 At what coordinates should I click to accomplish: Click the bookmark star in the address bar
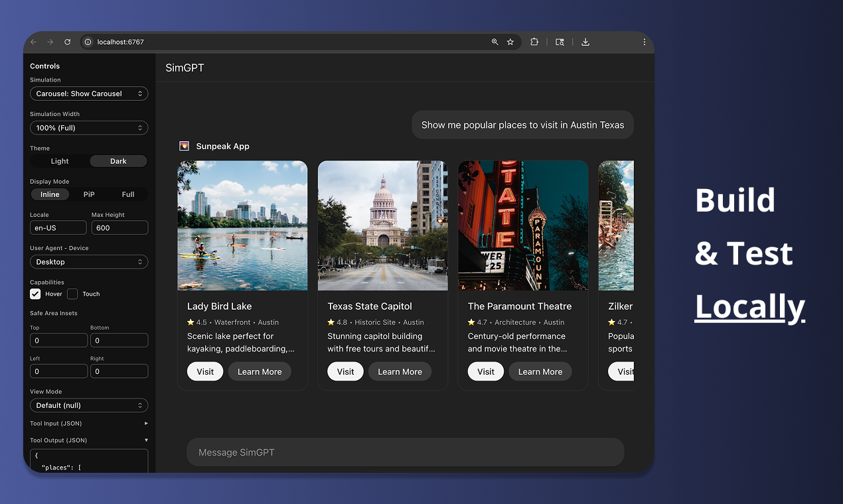click(510, 41)
